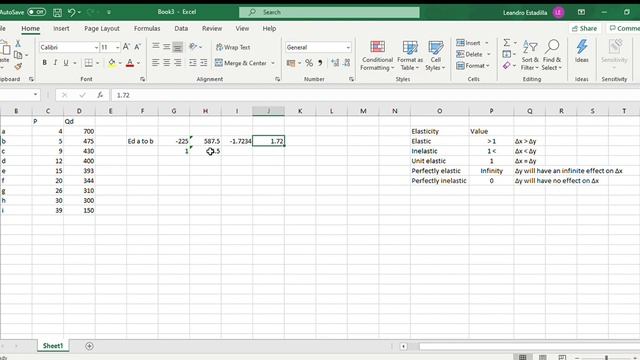The width and height of the screenshot is (640, 360).
Task: Click the Fill Color bucket swatch
Action: coord(111,63)
